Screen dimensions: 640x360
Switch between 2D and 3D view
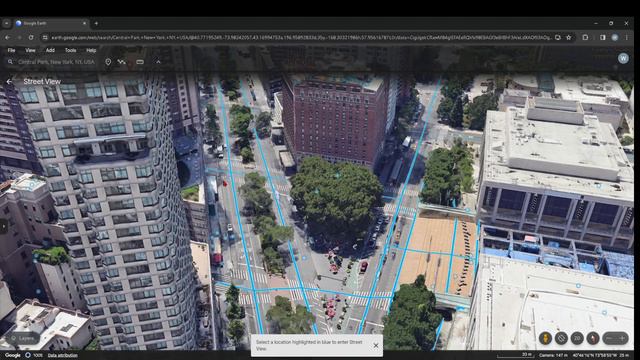click(577, 338)
